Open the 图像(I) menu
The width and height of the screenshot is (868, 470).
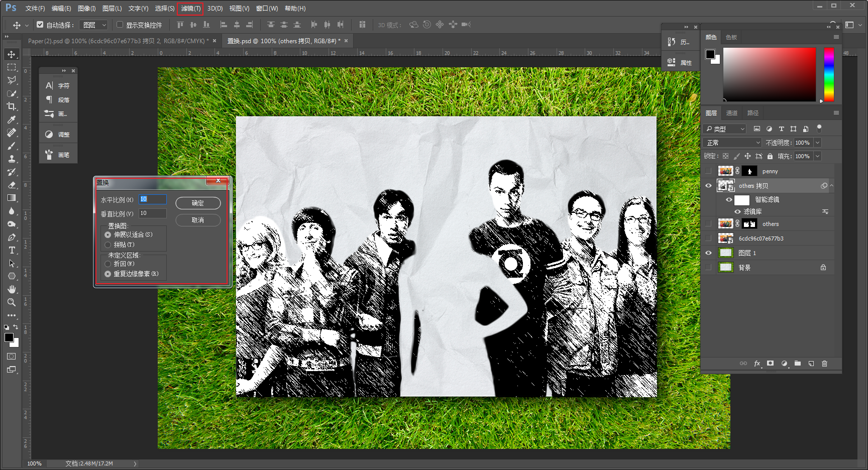(87, 9)
